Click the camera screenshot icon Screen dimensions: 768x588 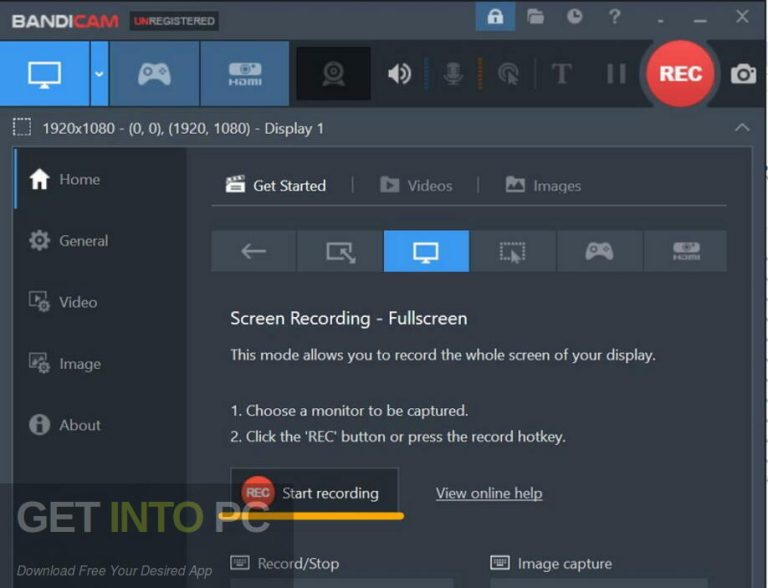point(743,74)
